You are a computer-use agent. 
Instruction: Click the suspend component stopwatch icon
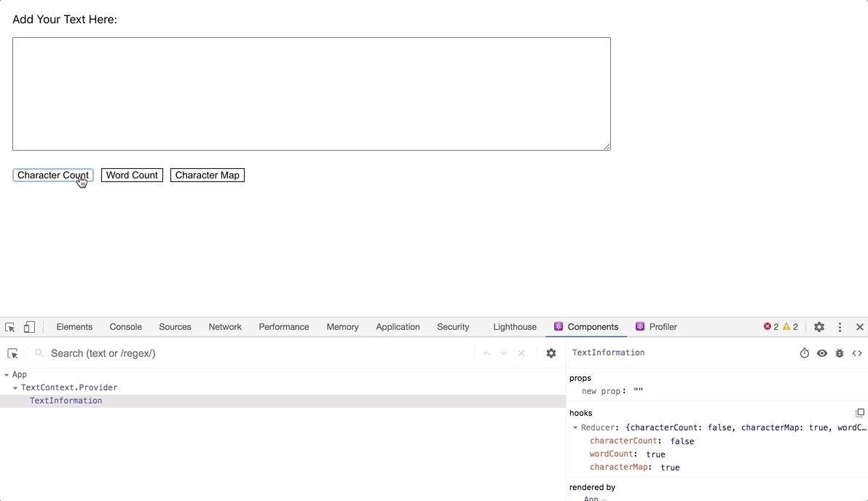click(x=805, y=353)
